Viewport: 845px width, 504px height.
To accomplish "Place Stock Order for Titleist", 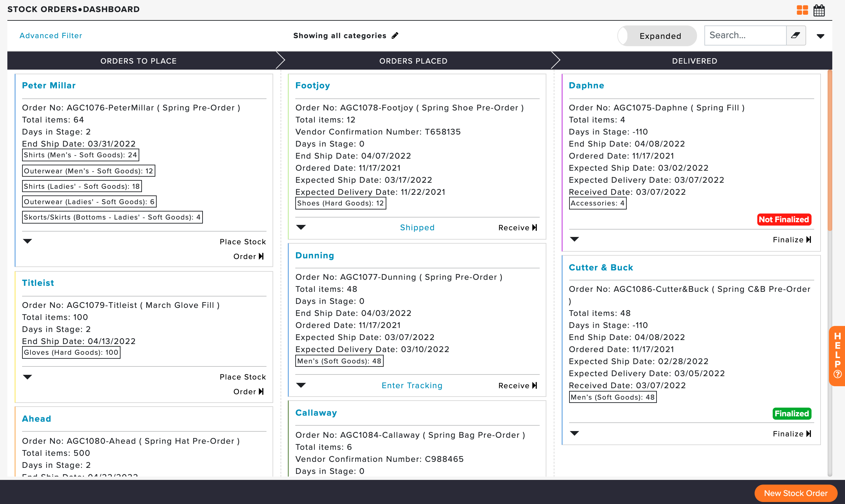I will point(243,384).
